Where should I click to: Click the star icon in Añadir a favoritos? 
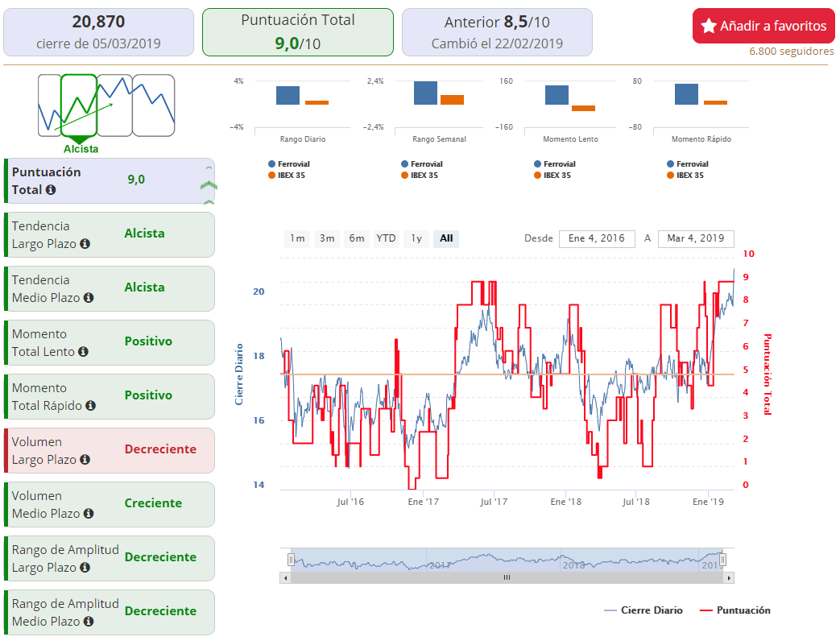pyautogui.click(x=708, y=26)
